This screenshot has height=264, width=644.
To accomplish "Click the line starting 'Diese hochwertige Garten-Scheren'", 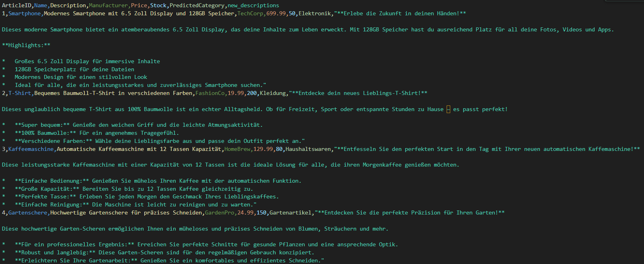I will (x=195, y=229).
